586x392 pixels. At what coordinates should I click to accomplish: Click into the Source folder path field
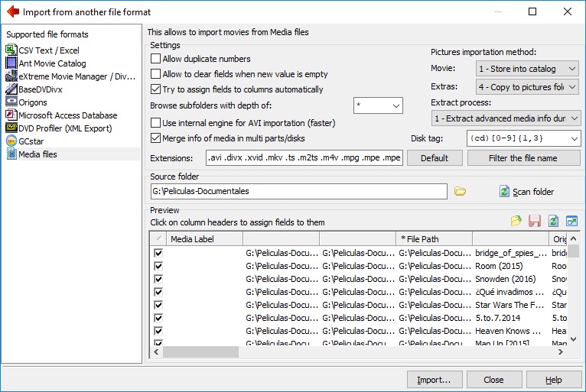(298, 191)
